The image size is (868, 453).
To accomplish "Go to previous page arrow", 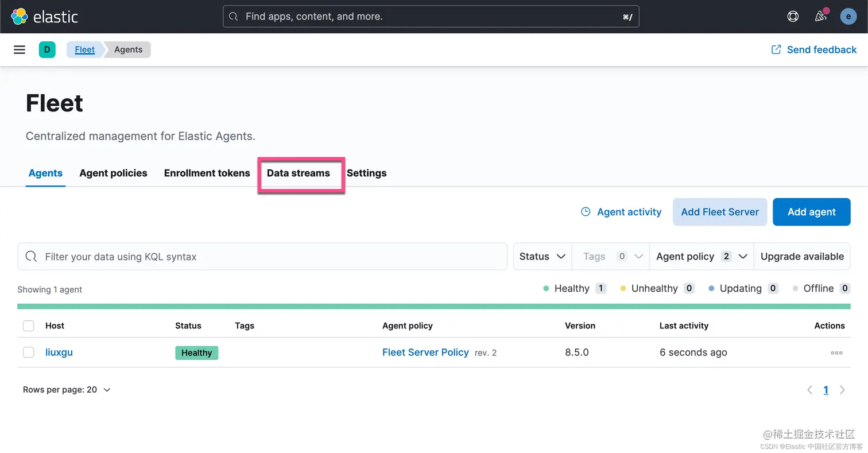I will [809, 390].
